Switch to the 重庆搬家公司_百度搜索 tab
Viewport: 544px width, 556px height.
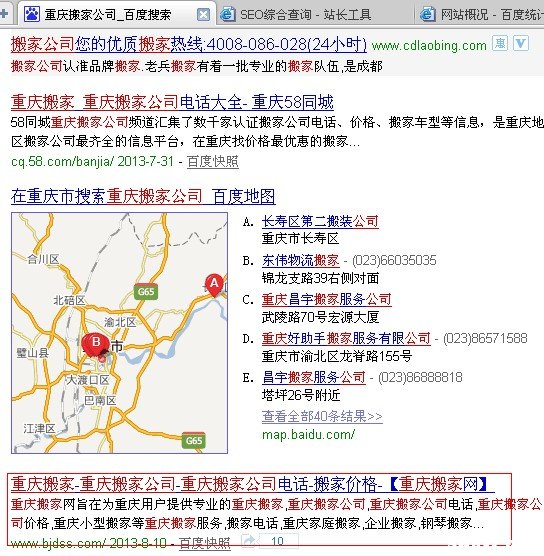tap(117, 14)
